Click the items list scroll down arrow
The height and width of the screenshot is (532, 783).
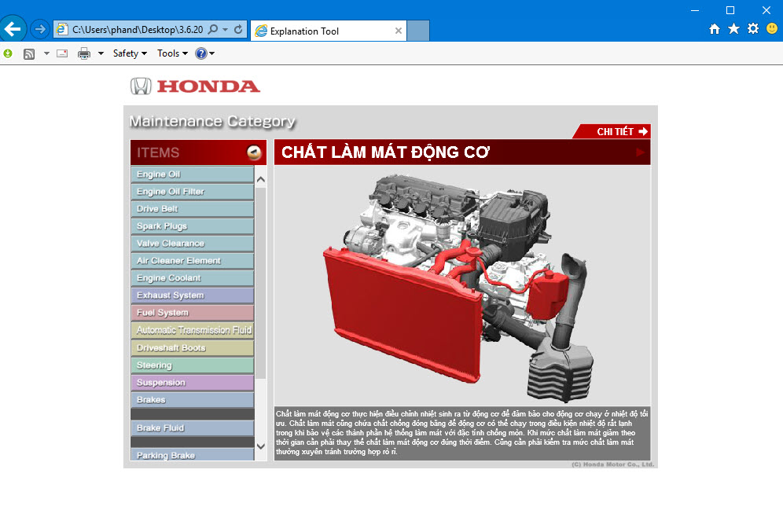point(261,446)
